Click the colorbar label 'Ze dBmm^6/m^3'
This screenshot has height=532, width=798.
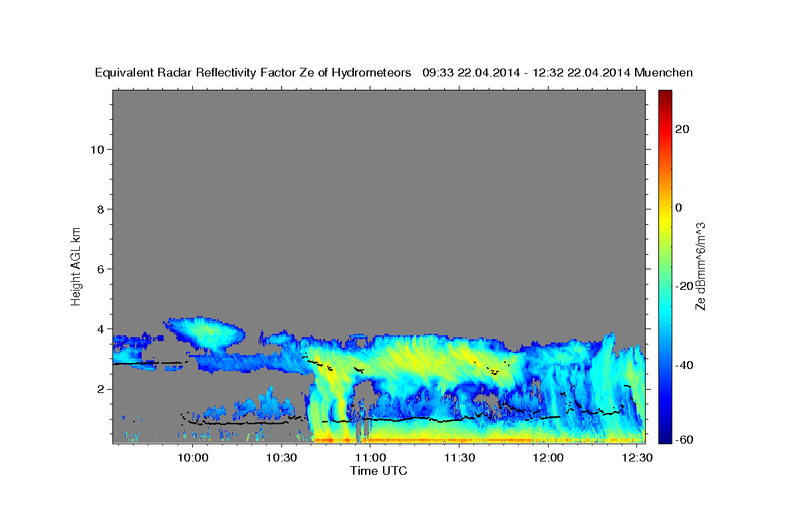tap(700, 266)
